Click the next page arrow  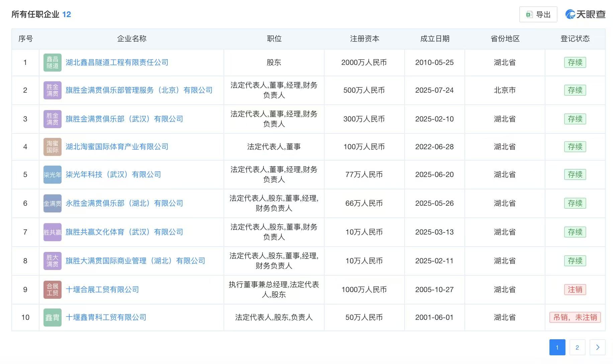point(598,347)
